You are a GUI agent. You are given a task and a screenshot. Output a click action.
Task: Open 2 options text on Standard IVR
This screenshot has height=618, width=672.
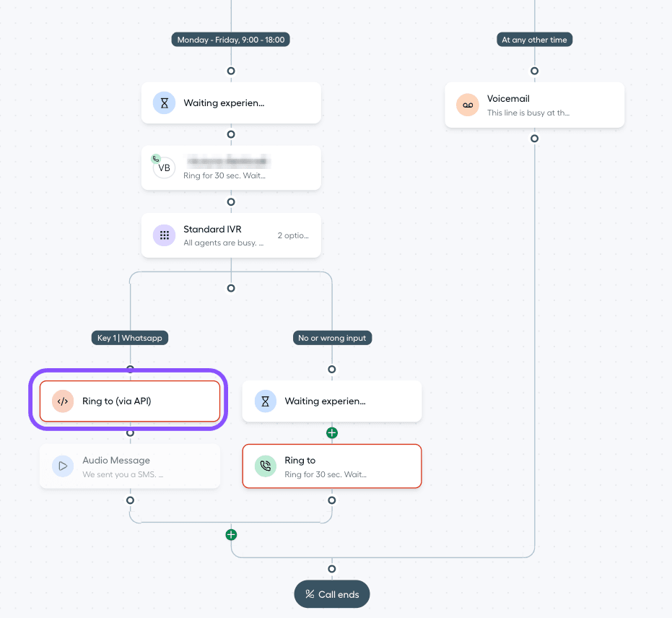(293, 235)
